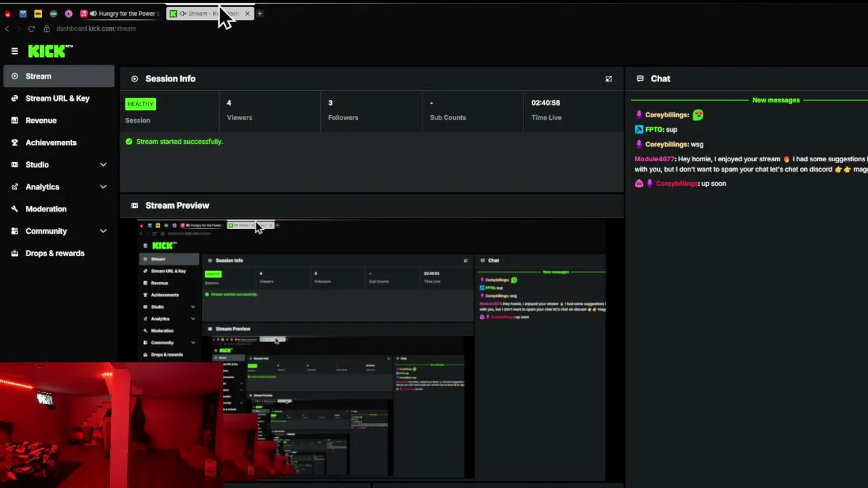The width and height of the screenshot is (868, 488).
Task: Click the HEALTHY session status badge
Action: (x=140, y=104)
